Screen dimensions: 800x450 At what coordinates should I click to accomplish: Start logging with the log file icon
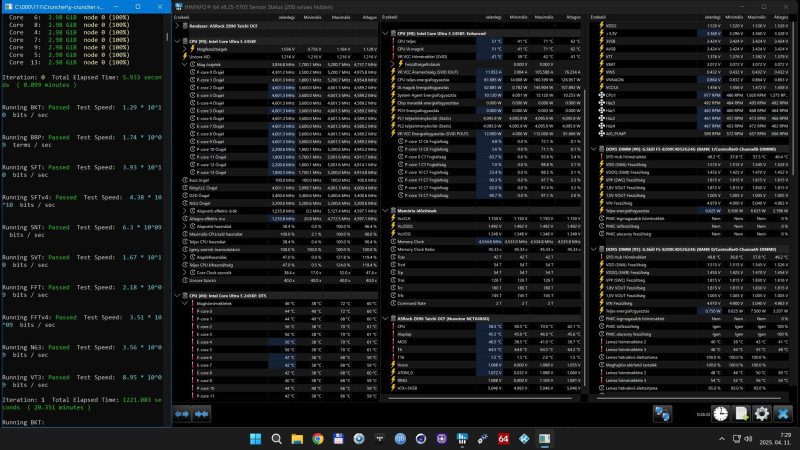point(741,414)
